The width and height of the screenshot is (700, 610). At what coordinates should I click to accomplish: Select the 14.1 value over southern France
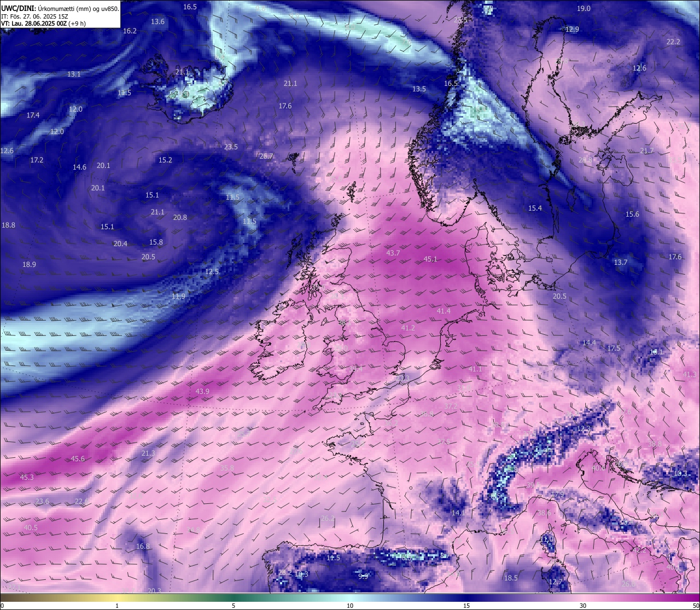[x=458, y=513]
